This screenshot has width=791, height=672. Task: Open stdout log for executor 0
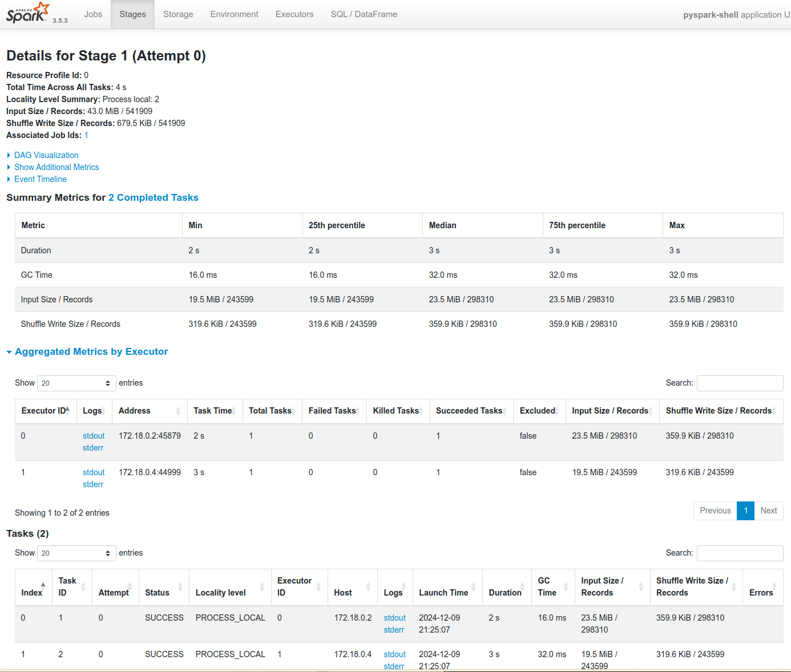coord(94,436)
